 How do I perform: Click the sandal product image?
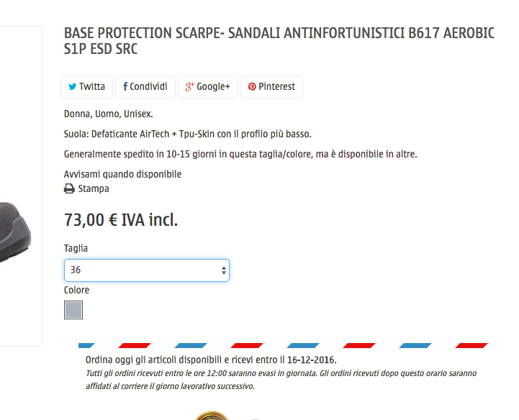(x=15, y=232)
